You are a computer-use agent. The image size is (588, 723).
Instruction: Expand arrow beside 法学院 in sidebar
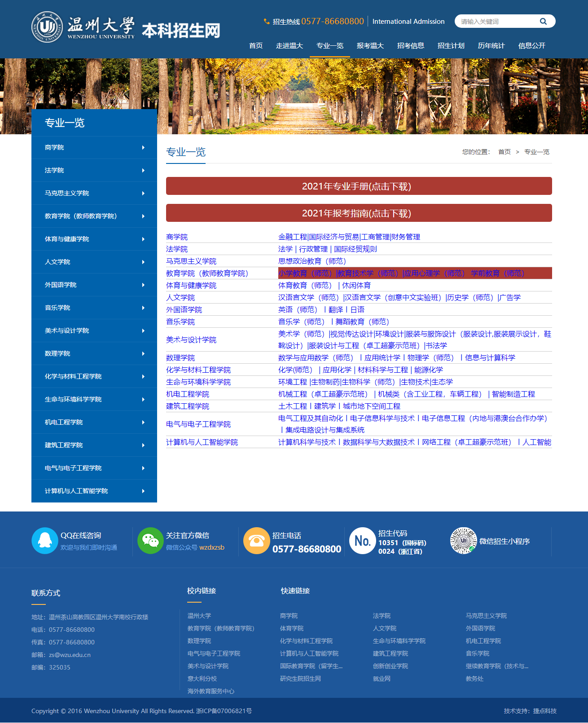(143, 170)
